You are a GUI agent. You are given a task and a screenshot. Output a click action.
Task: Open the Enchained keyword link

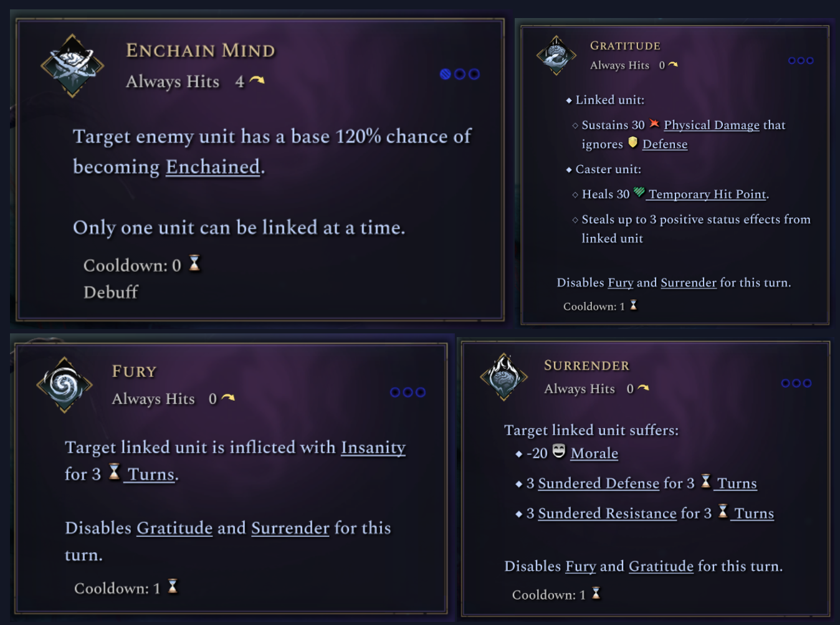212,167
